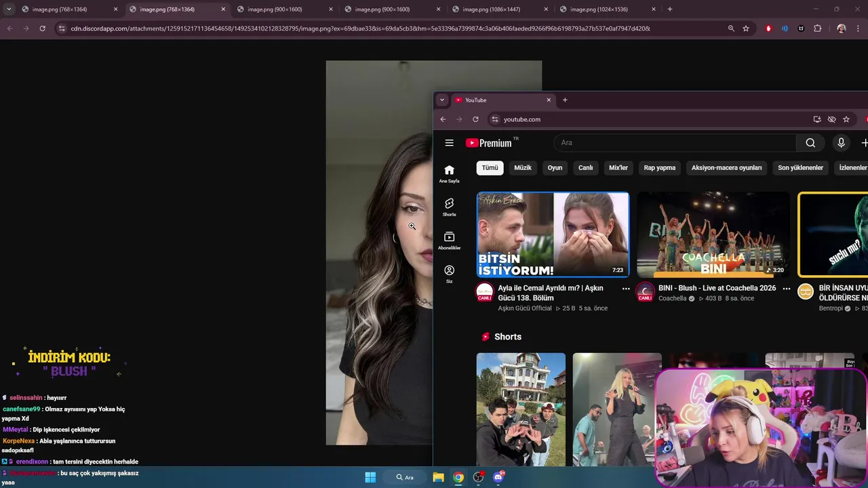
Task: Close the active image.png (768×1364) tab
Action: (x=223, y=9)
